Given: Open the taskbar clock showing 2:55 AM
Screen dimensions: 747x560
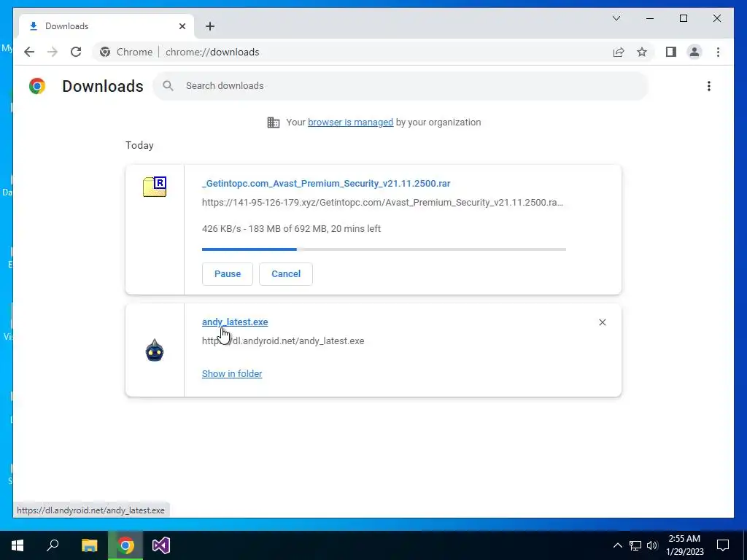Looking at the screenshot, I should click(x=684, y=545).
